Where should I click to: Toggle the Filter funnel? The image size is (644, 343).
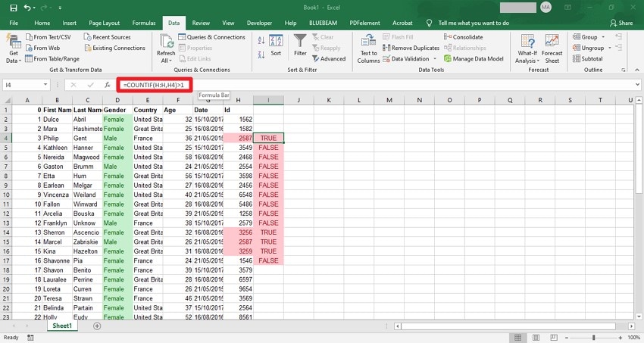point(300,45)
